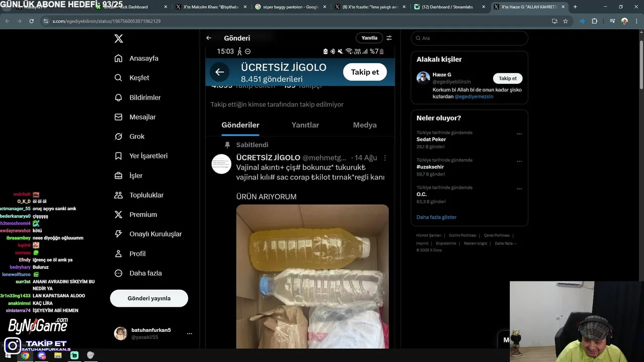Viewport: 644px width, 362px height.
Task: Click the Grok icon in sidebar
Action: [118, 136]
